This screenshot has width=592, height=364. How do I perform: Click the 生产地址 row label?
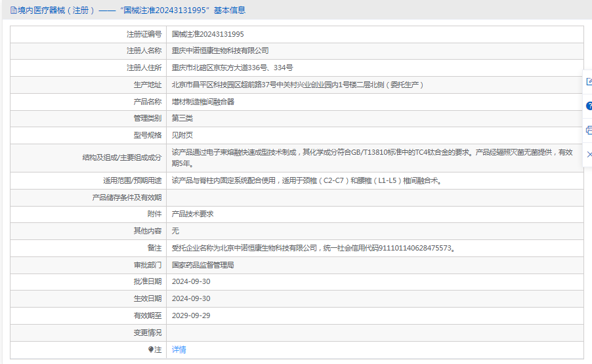(147, 85)
